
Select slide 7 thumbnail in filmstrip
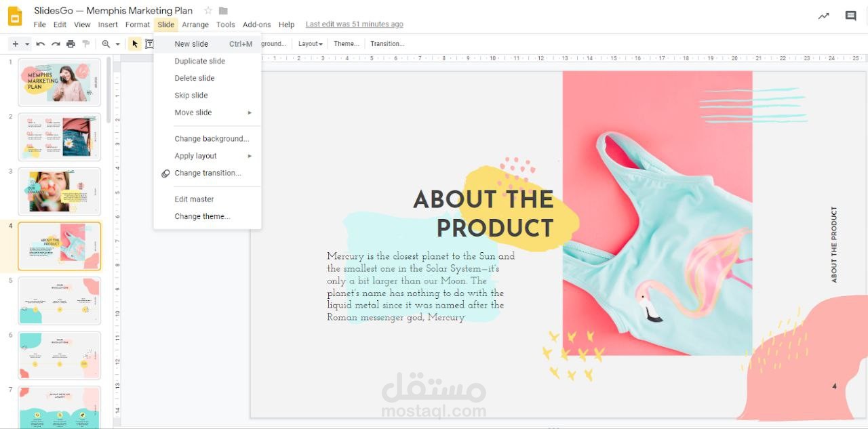click(60, 408)
